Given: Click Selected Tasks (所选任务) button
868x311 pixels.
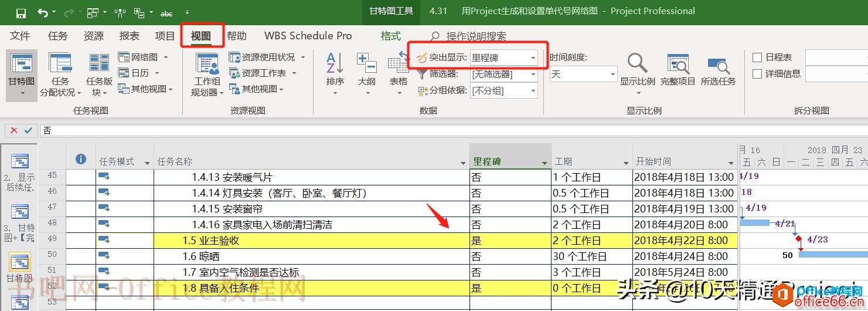Looking at the screenshot, I should [718, 69].
